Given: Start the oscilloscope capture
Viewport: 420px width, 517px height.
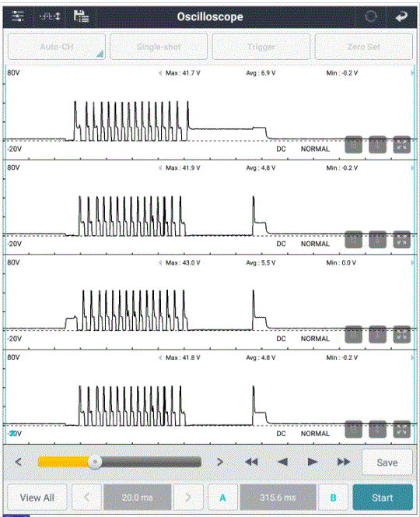Looking at the screenshot, I should click(x=383, y=498).
